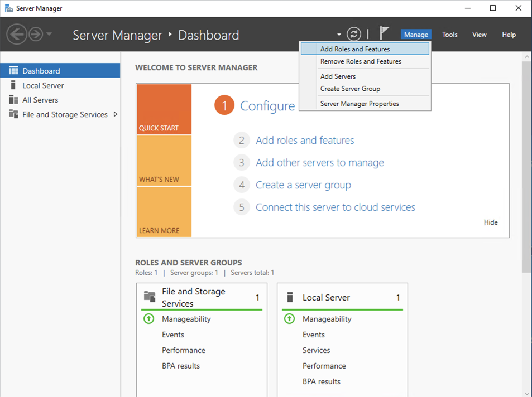Open Server Manager Properties
The height and width of the screenshot is (397, 532).
365,104
